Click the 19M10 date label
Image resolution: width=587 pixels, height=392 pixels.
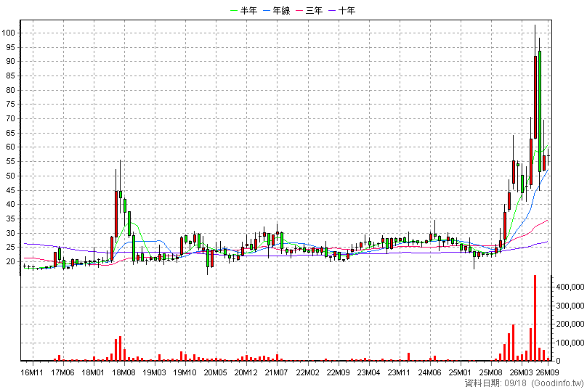coord(185,372)
